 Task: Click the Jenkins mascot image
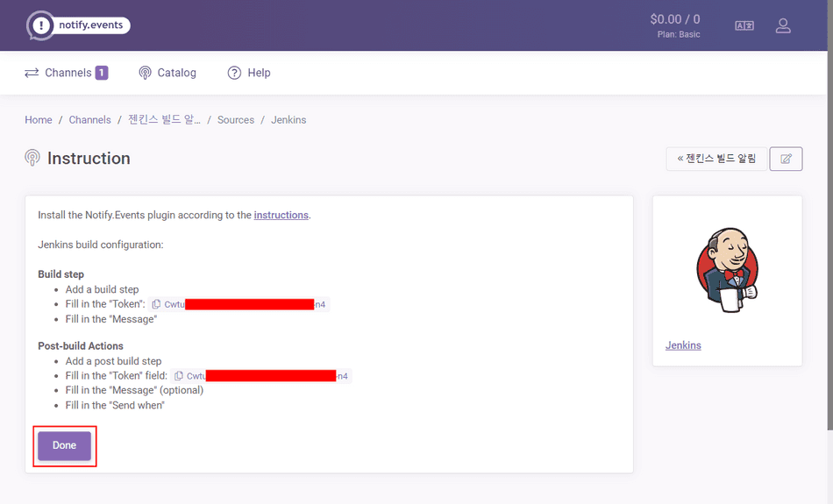(727, 270)
